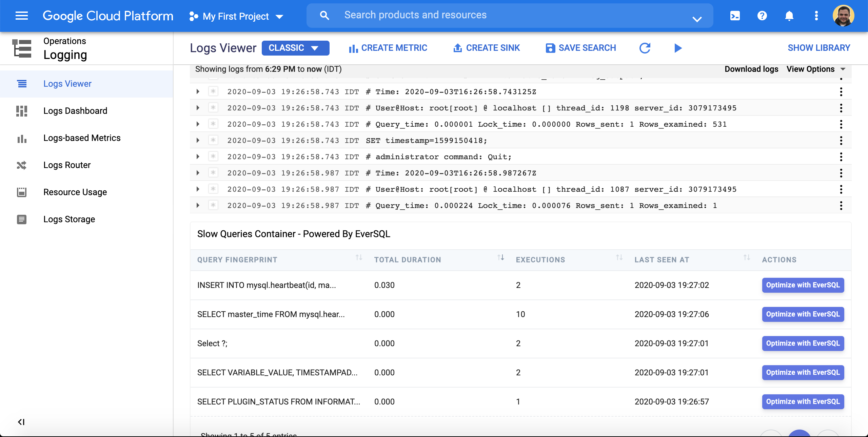Pin the thread_id 1198 log entry star
The height and width of the screenshot is (437, 868).
coord(213,108)
